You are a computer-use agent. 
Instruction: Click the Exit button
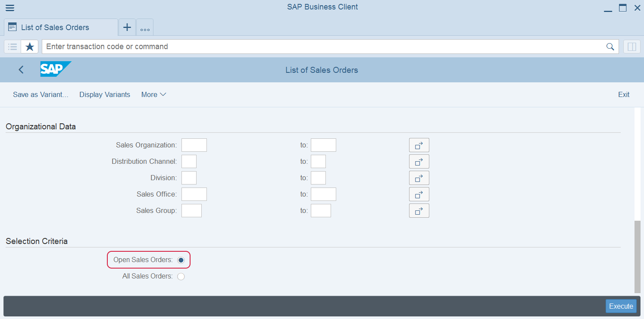[x=624, y=94]
